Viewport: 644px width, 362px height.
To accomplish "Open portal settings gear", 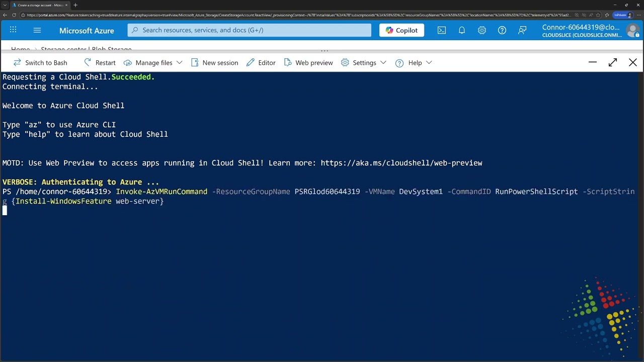I will point(482,30).
